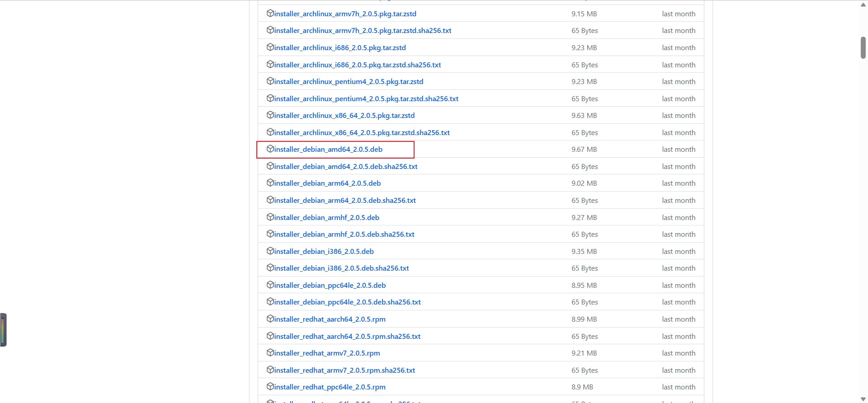Open installer_archlinux_pentium4_2.0.5.pkg.tar.zstd.sha256.txt checksum
The height and width of the screenshot is (403, 868).
366,99
